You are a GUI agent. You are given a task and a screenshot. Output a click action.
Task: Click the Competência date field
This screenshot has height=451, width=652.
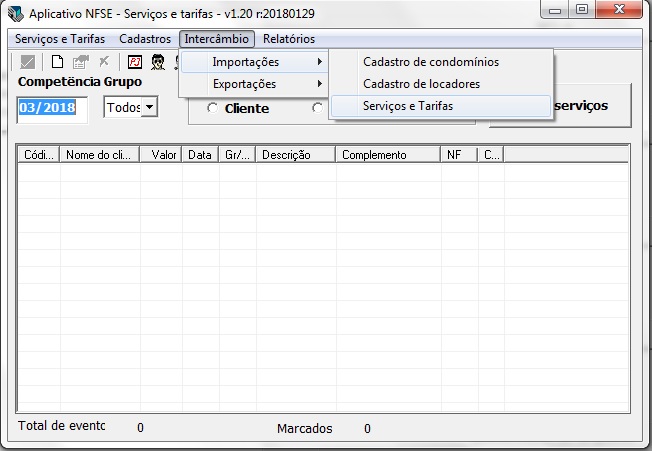(x=52, y=108)
